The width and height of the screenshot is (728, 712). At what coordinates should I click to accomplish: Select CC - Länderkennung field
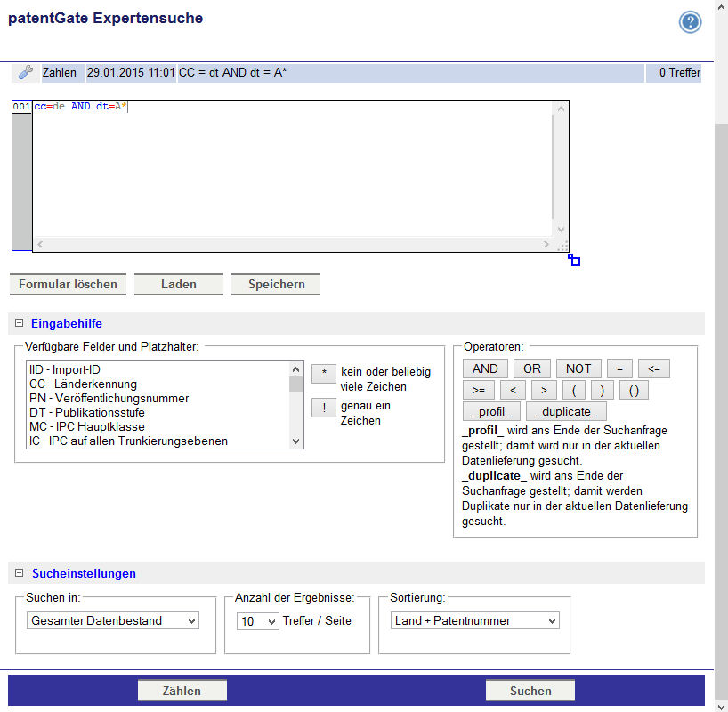(x=158, y=384)
